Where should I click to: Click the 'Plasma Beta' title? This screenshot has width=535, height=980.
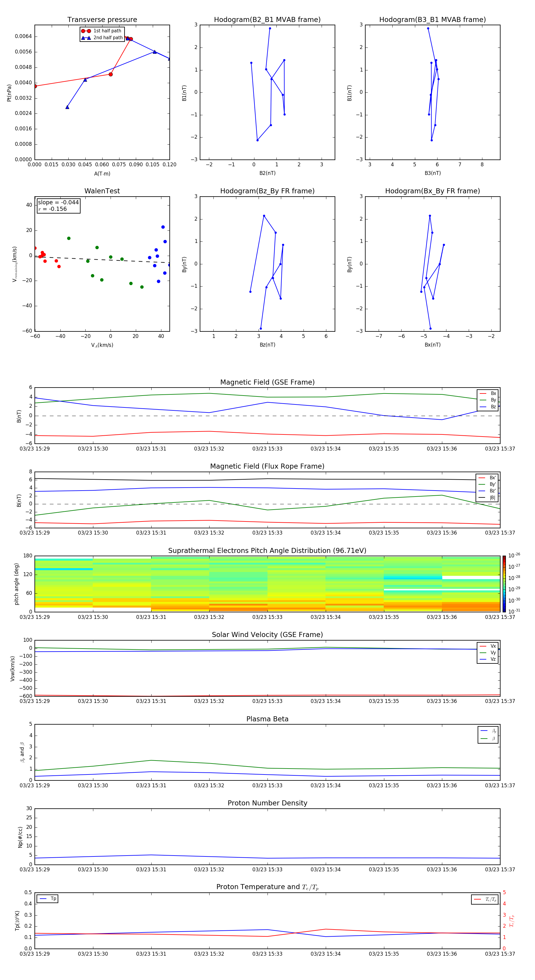pos(267,719)
